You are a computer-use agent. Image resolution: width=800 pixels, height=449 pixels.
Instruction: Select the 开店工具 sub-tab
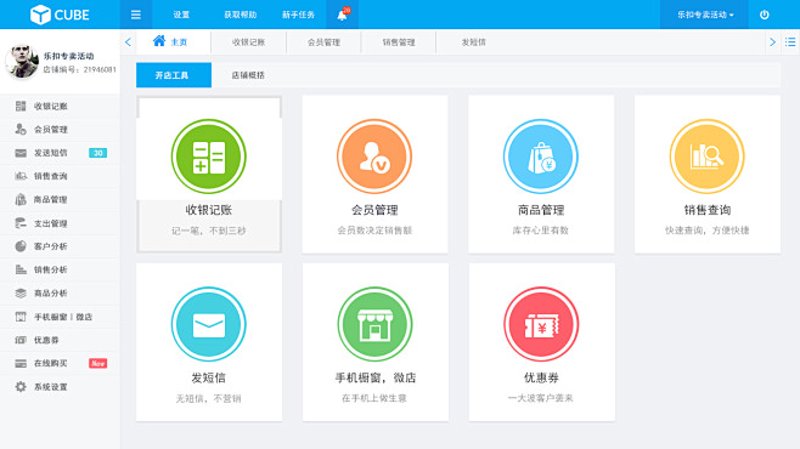(x=173, y=75)
